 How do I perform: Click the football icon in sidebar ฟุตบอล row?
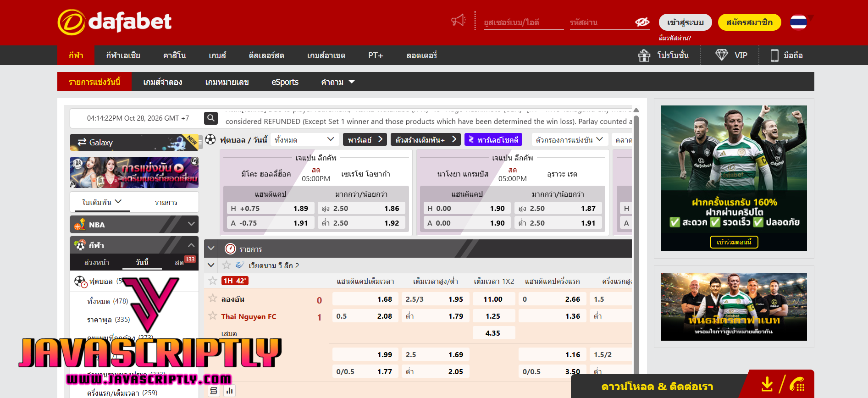[x=80, y=282]
